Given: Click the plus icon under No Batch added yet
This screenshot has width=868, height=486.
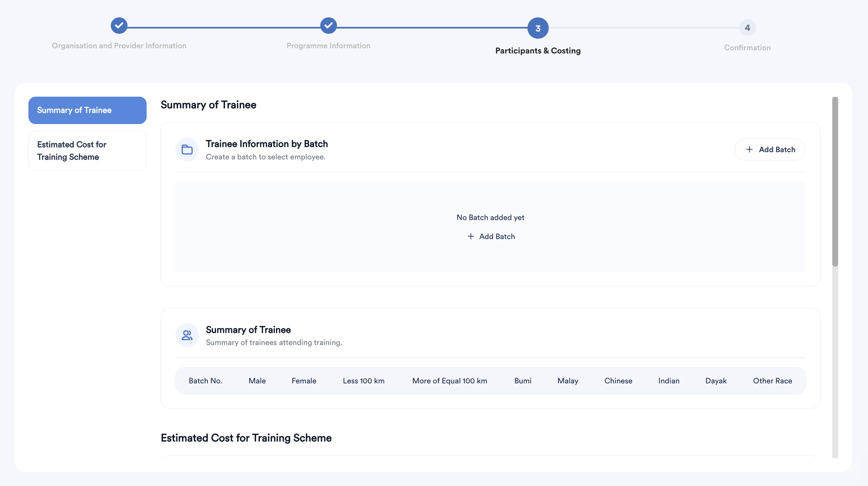Looking at the screenshot, I should pyautogui.click(x=470, y=236).
